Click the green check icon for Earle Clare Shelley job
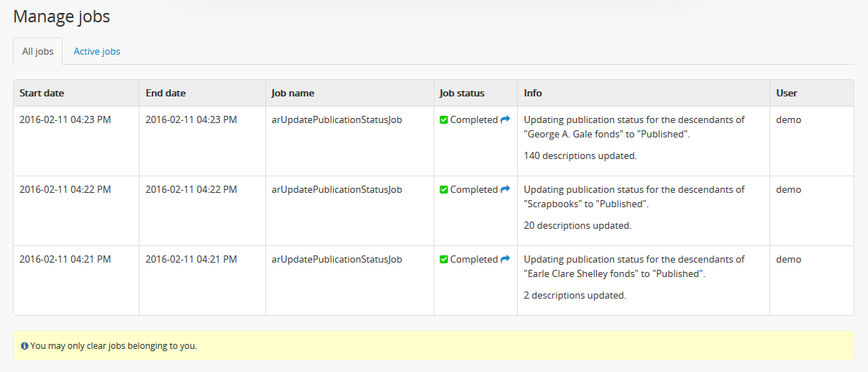 (x=444, y=260)
